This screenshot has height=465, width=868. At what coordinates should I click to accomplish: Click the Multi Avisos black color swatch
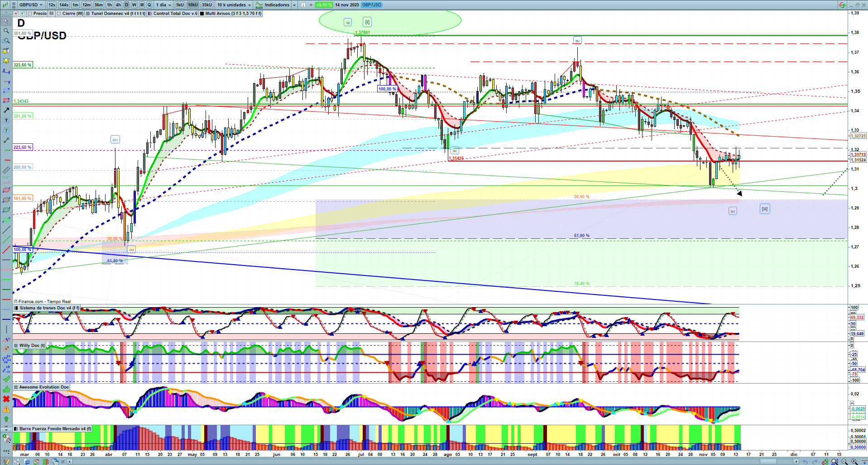[202, 14]
